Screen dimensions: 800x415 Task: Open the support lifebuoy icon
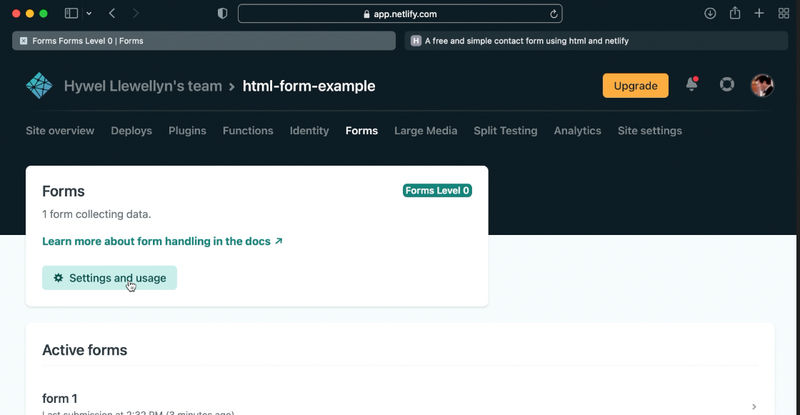pyautogui.click(x=727, y=84)
